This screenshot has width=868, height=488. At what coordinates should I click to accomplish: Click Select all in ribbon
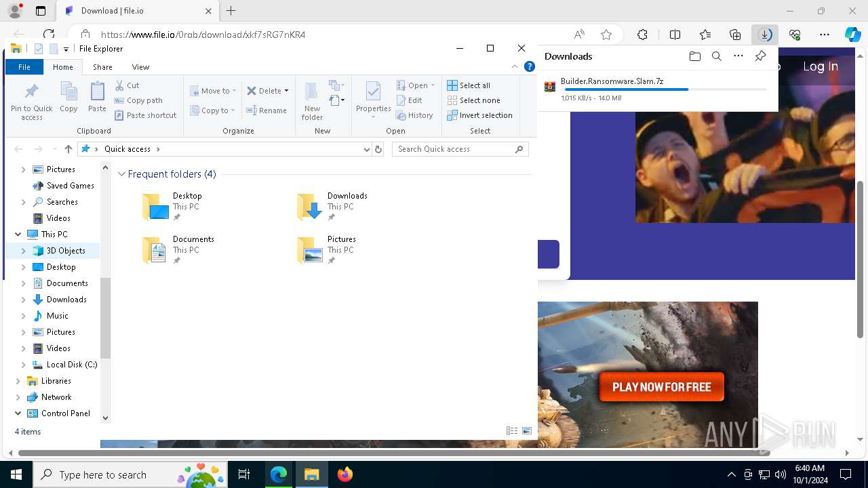[x=469, y=85]
